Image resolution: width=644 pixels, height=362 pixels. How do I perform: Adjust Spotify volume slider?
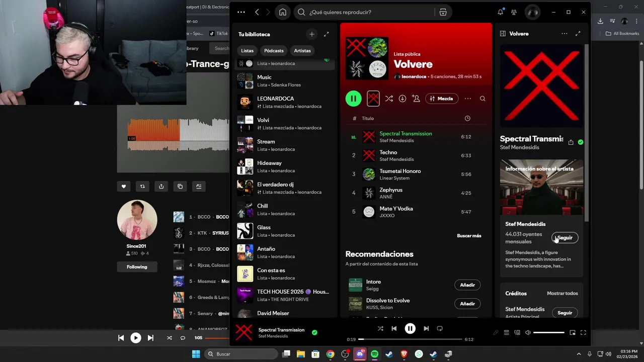549,332
